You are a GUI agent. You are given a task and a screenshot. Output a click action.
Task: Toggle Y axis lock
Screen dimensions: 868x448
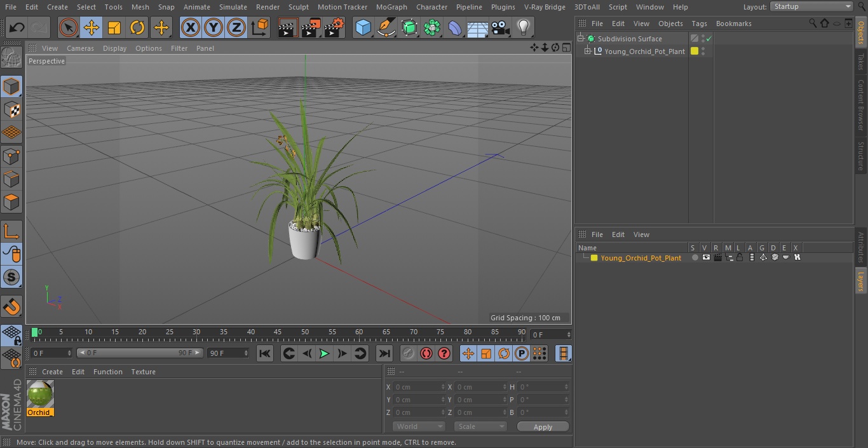point(214,27)
